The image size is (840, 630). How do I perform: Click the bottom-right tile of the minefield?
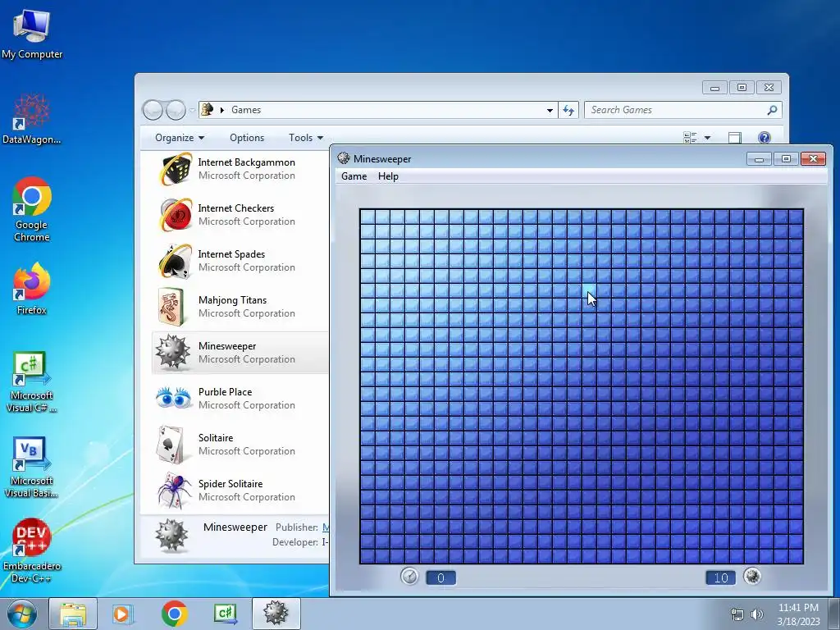796,555
